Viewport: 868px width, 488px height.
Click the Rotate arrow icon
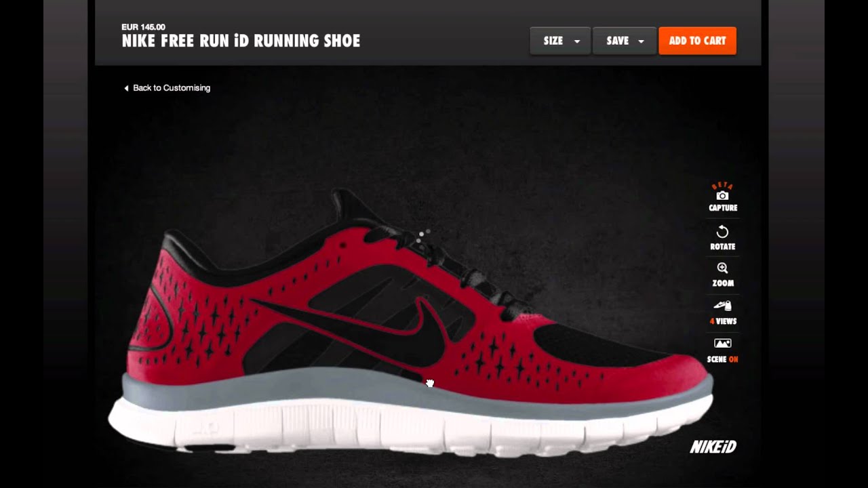(722, 232)
